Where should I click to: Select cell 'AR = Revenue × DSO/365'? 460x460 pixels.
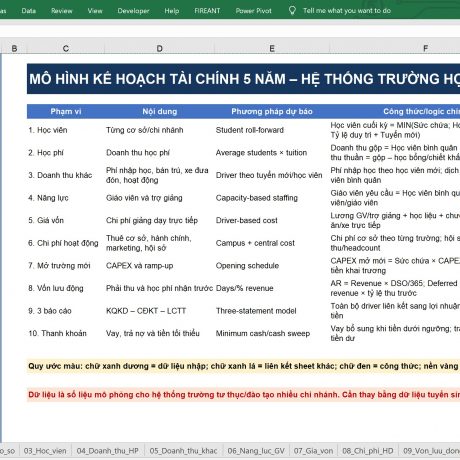pyautogui.click(x=395, y=288)
